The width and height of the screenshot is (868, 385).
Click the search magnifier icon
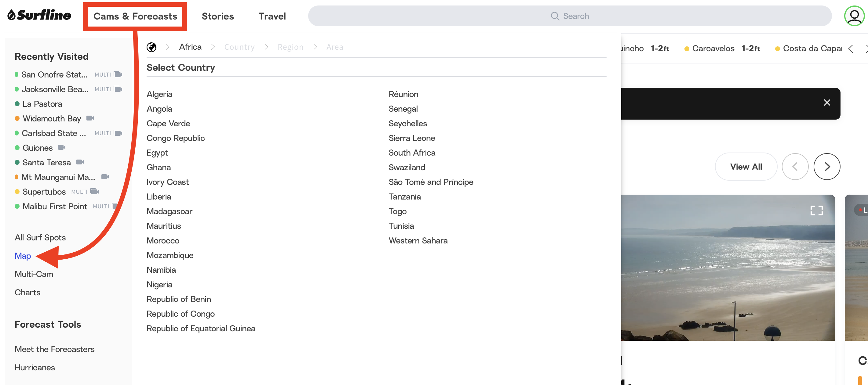pos(555,16)
